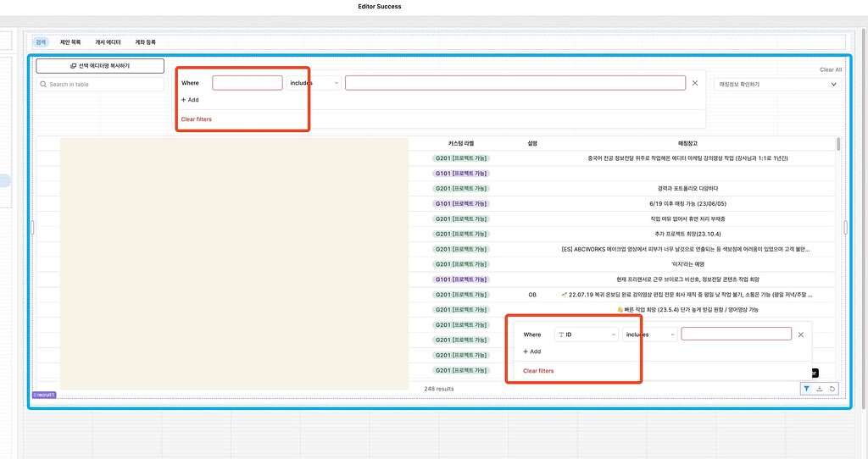Viewport: 868px width, 459px height.
Task: Click the download icon in table toolbar
Action: pos(820,389)
